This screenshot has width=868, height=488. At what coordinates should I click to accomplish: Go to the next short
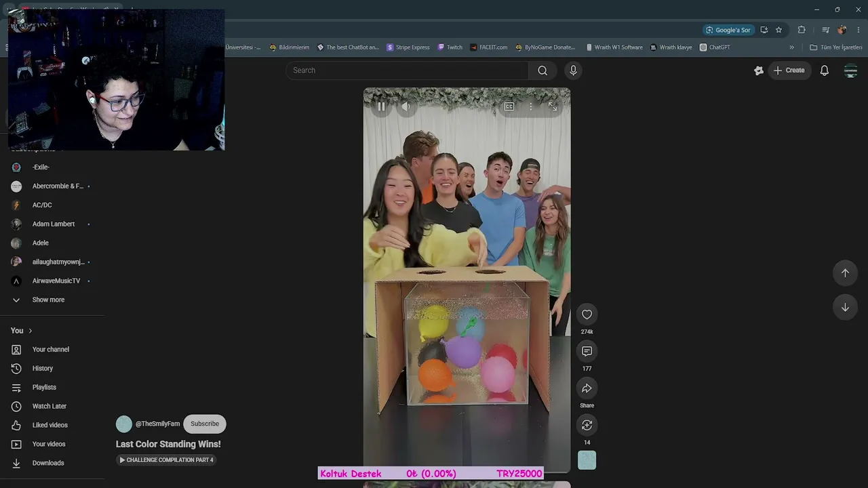coord(845,307)
